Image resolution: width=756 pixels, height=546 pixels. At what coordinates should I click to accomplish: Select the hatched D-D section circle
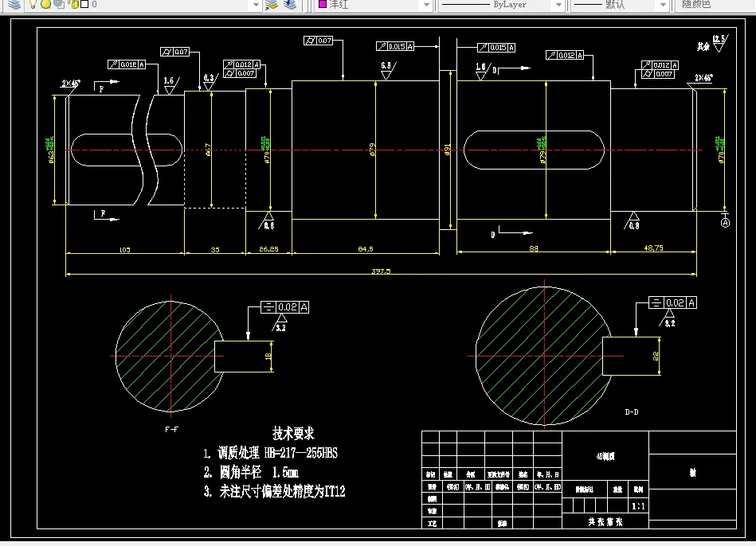click(x=544, y=356)
